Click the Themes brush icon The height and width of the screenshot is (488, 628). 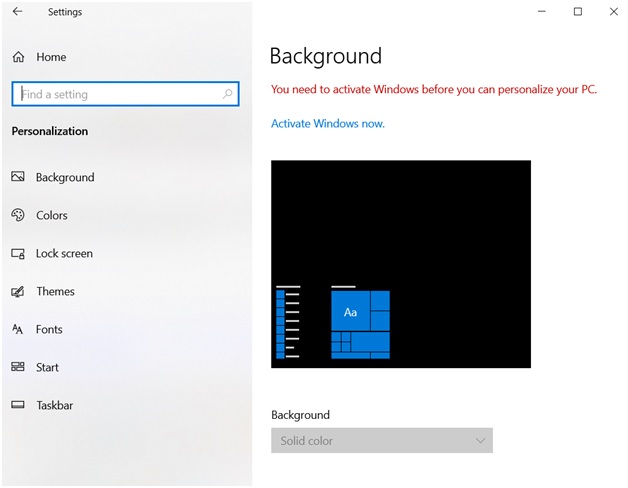(x=18, y=291)
